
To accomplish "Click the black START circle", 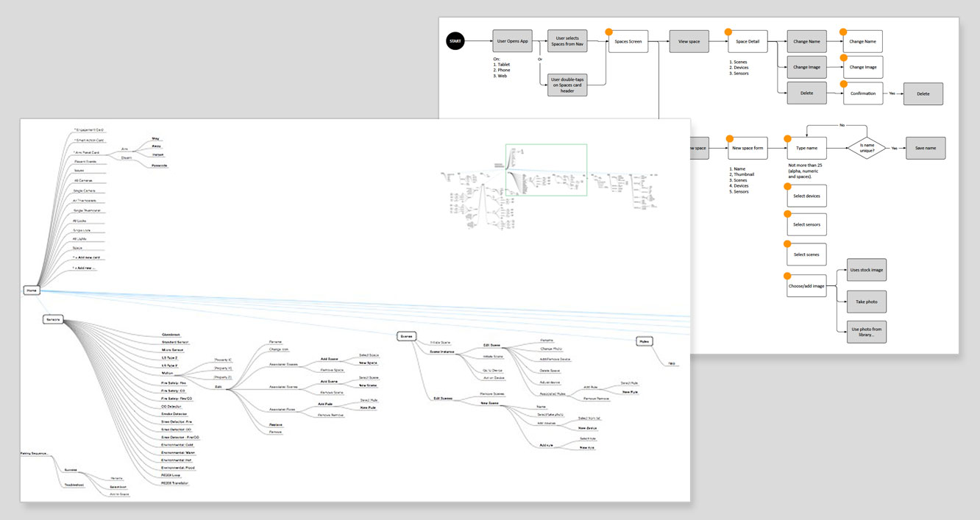I will [x=455, y=41].
